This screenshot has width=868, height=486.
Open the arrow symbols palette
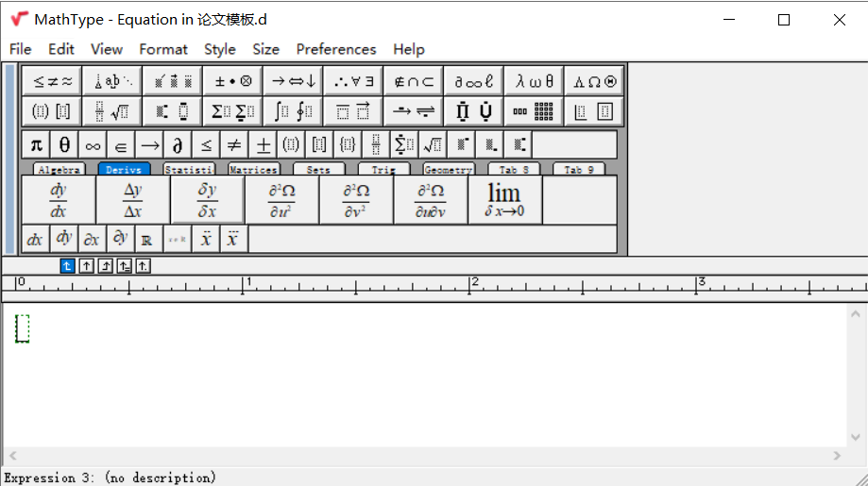[x=294, y=81]
